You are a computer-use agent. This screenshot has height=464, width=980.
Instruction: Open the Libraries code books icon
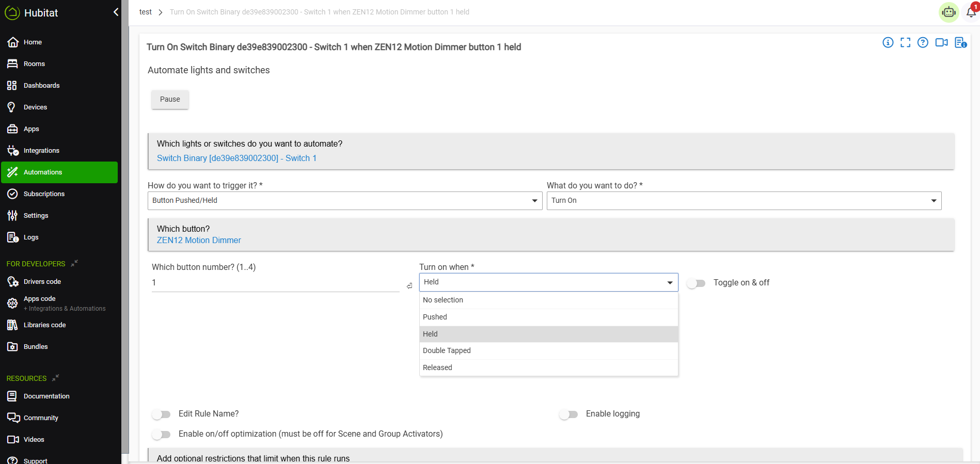(12, 325)
